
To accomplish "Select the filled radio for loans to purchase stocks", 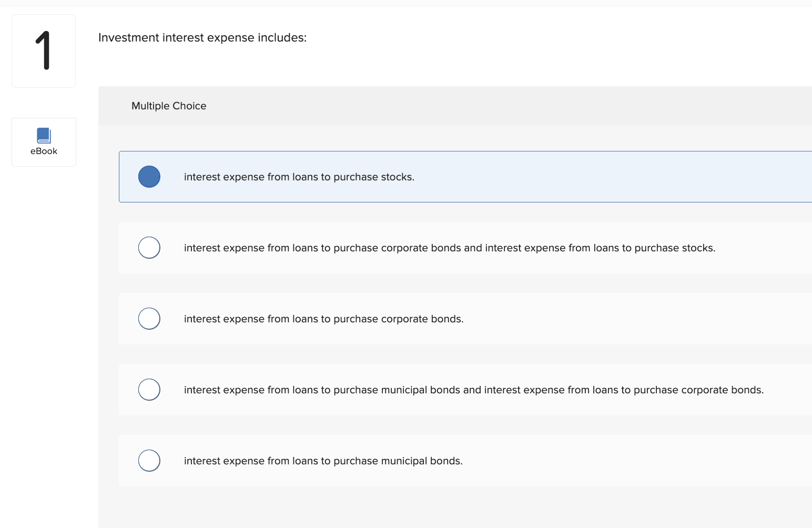I will pyautogui.click(x=149, y=177).
